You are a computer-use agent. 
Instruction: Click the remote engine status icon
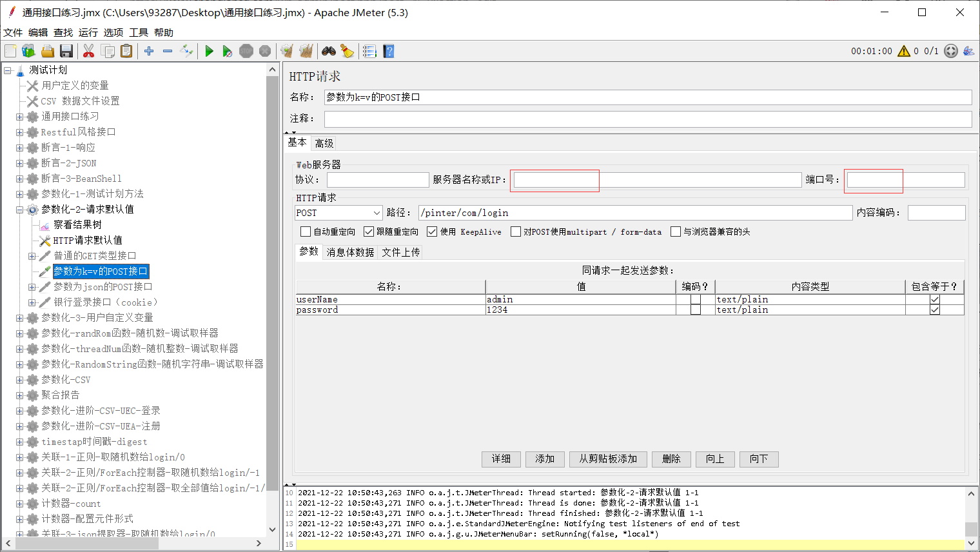click(x=951, y=51)
